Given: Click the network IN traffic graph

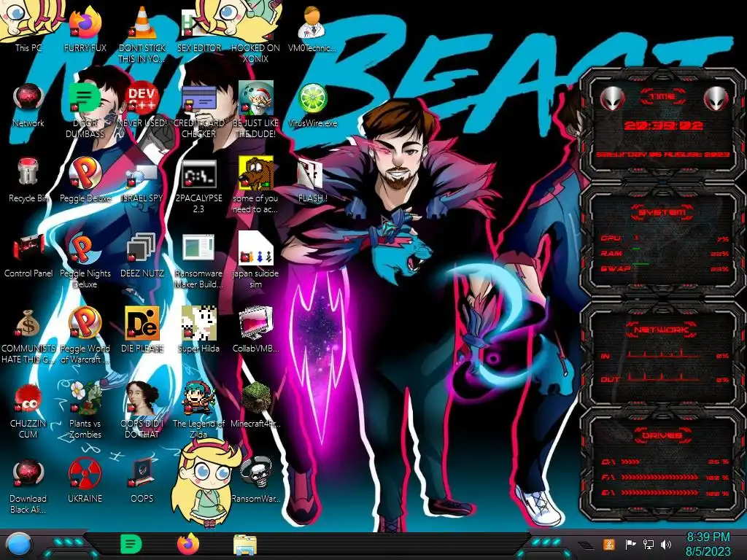Looking at the screenshot, I should 664,354.
